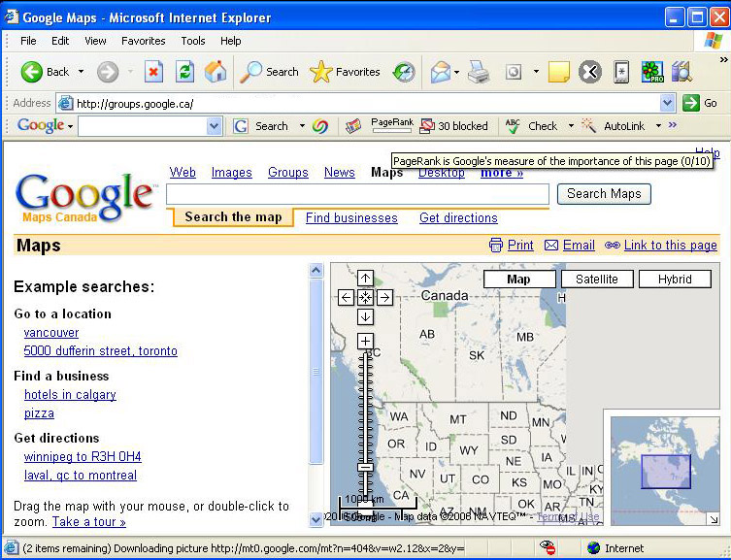Collapse the overview map corner arrow
Screen dimensions: 731x560
tap(714, 519)
